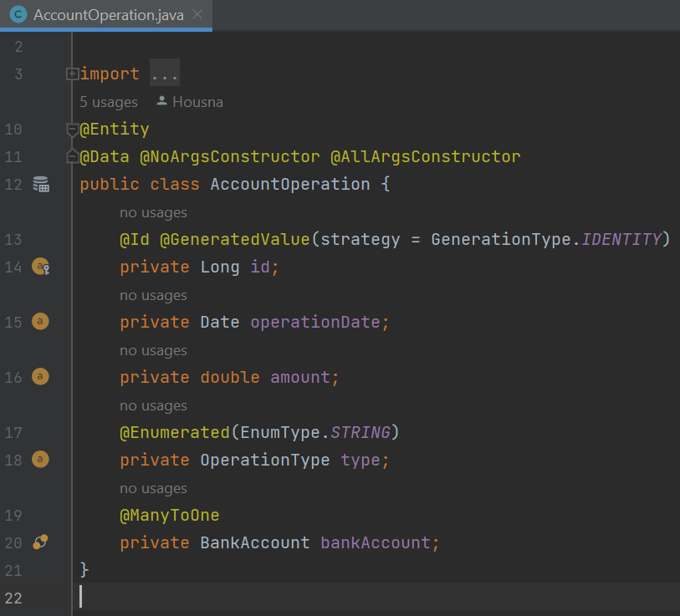Click the amount field name
680x616 pixels.
tap(300, 377)
